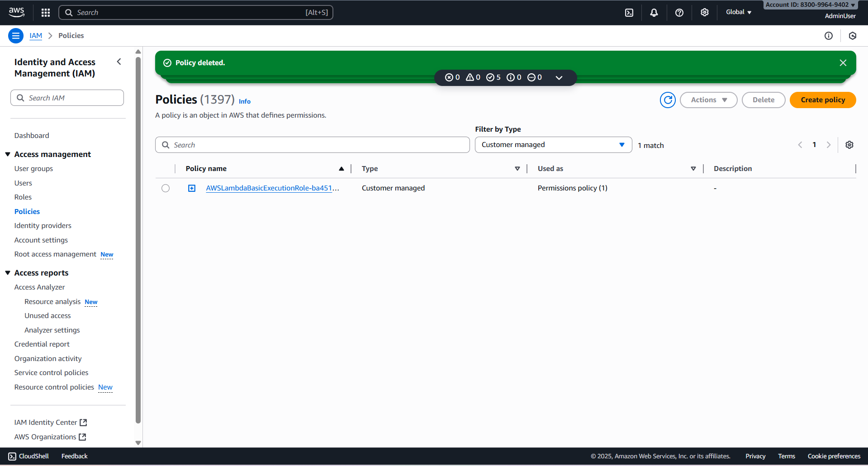Open the AWSLambdaBasicExecutionRole policy link
Screen dimensions: 868x466
point(269,188)
